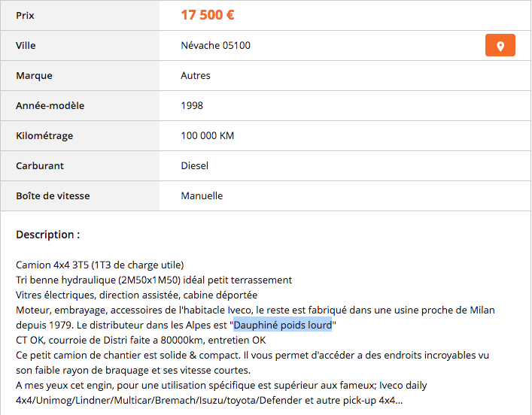Click the Manuelle gearbox value
Screen dimensions: 532x415
click(x=202, y=195)
